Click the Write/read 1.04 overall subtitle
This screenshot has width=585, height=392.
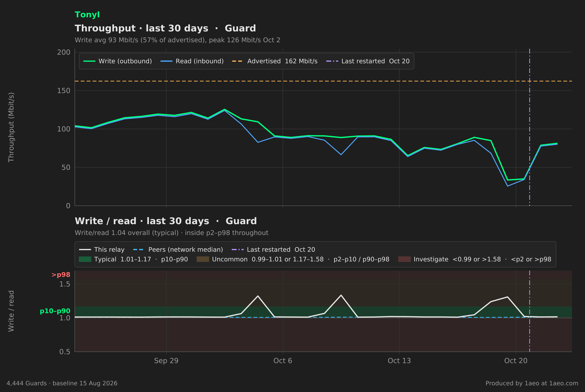click(171, 233)
